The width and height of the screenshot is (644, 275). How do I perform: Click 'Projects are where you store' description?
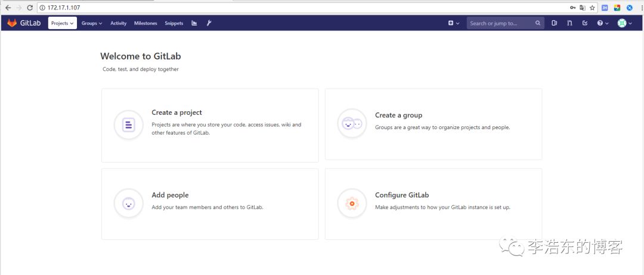[227, 129]
